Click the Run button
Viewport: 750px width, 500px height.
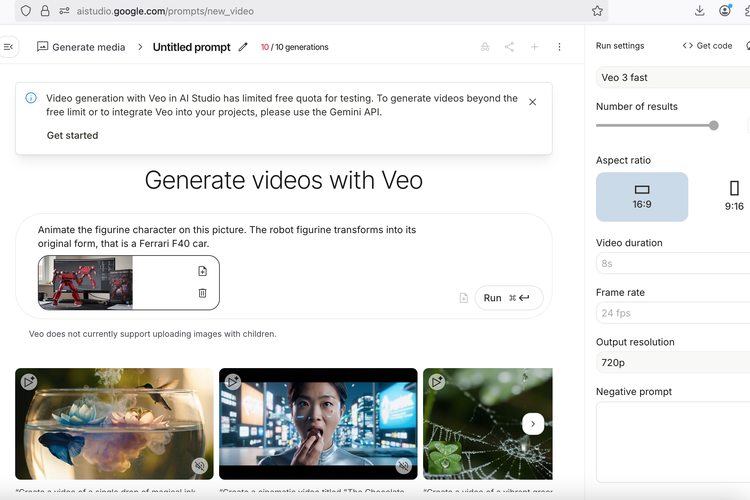point(509,298)
